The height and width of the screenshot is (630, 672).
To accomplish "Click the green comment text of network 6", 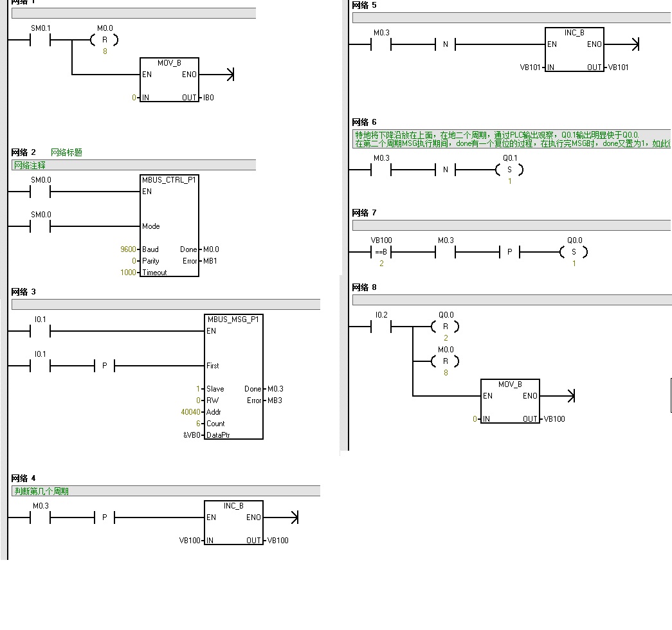I will coord(512,139).
